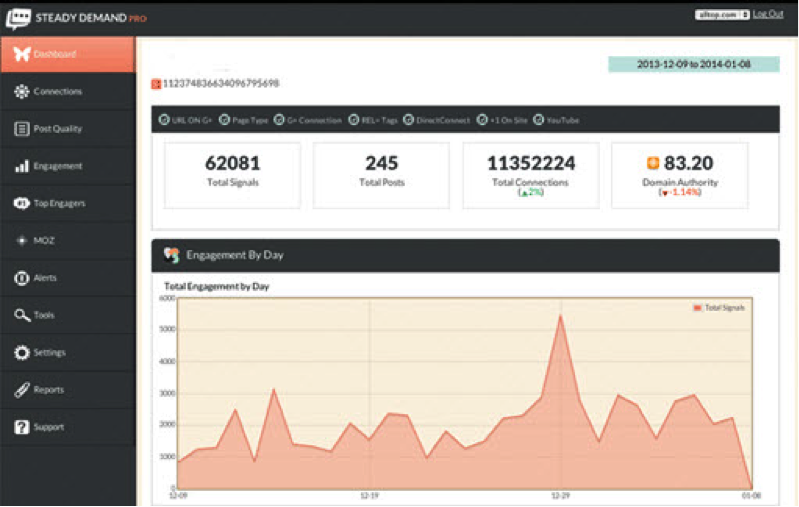This screenshot has height=507, width=799.
Task: Open the MOZ icon in sidebar
Action: pyautogui.click(x=21, y=241)
